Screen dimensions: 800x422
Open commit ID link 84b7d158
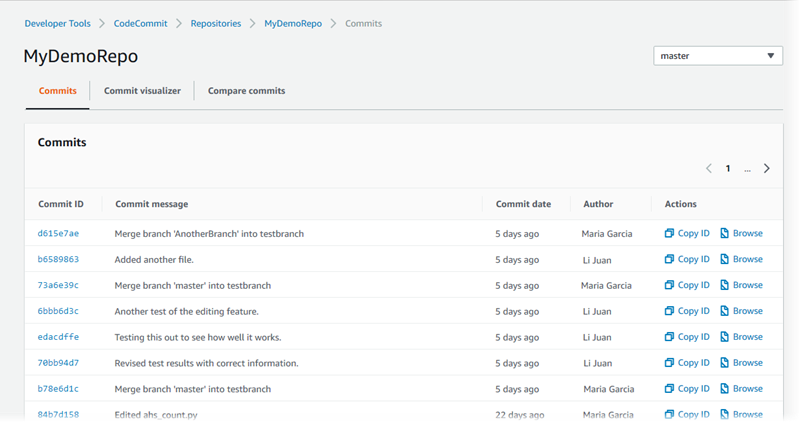(x=58, y=414)
